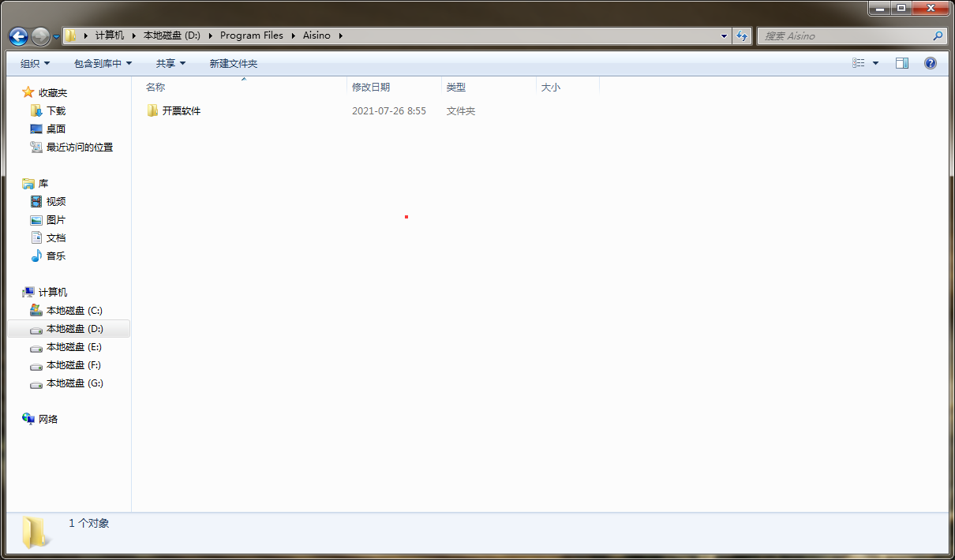Select 网络 in the navigation pane
The image size is (955, 560).
[48, 420]
